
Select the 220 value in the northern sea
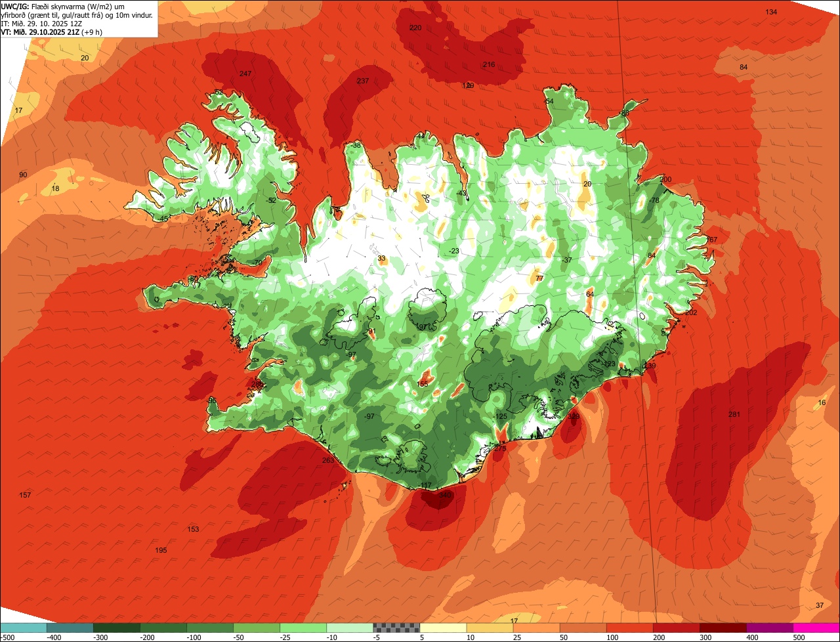point(415,28)
